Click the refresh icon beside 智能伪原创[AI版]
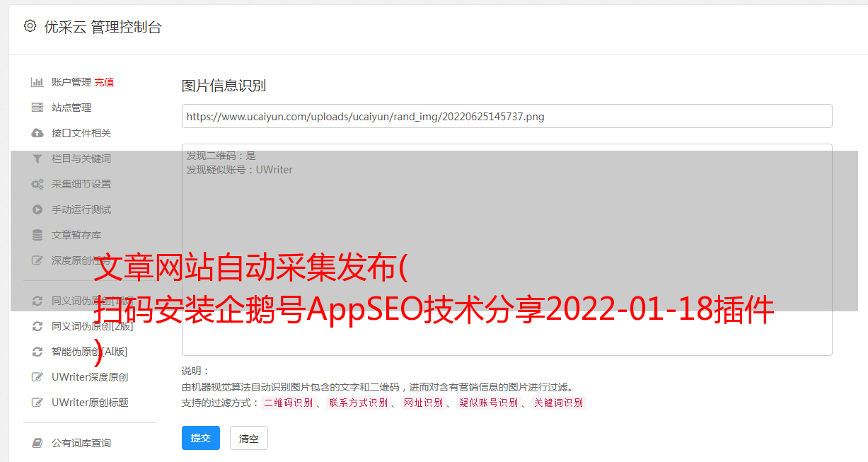The image size is (868, 462). pos(37,352)
